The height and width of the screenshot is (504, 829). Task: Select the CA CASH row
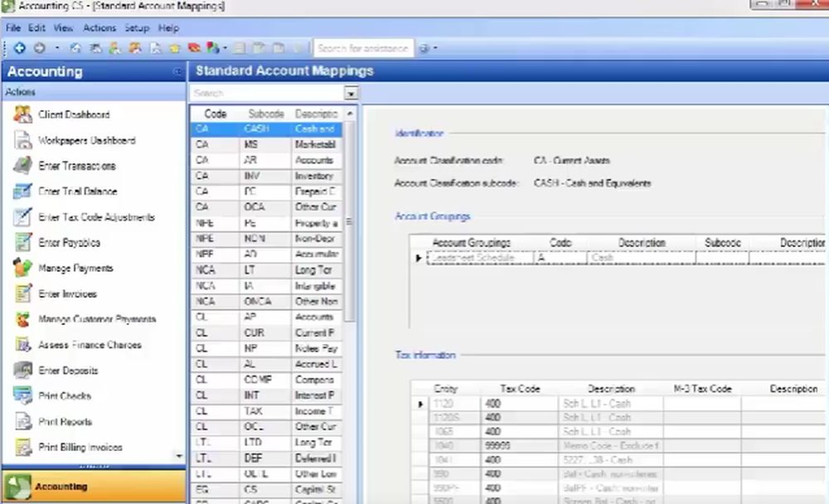pos(267,129)
